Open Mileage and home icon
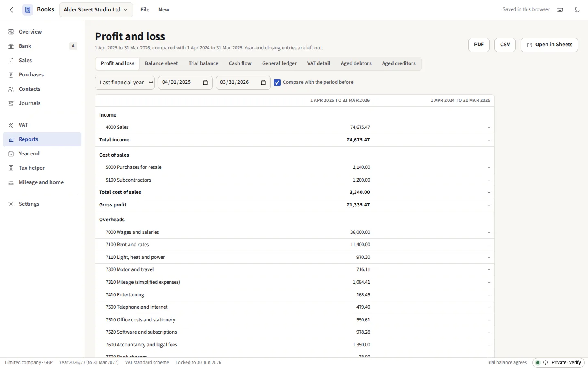 coord(11,182)
